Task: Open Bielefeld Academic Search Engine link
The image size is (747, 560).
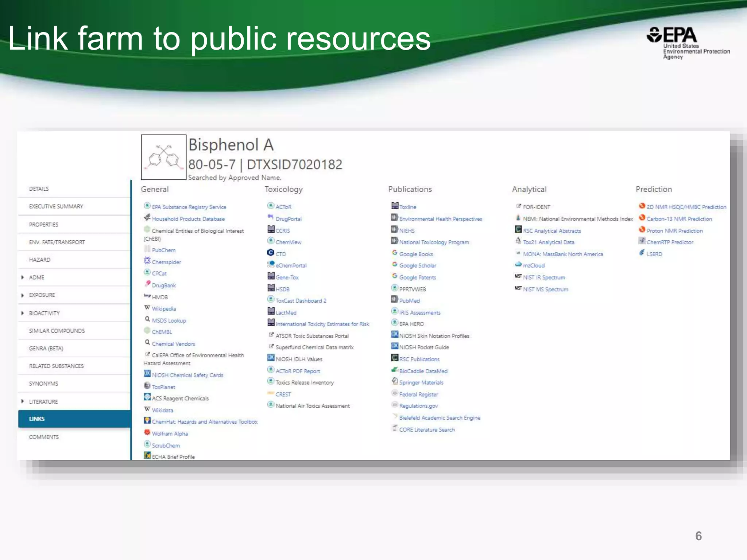Action: [440, 418]
